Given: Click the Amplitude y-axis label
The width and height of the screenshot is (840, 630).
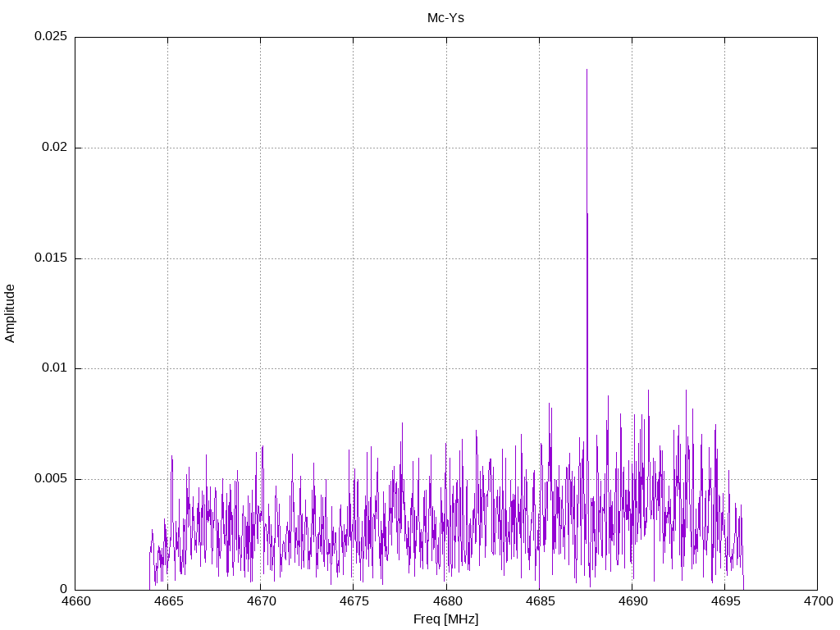Looking at the screenshot, I should (x=10, y=313).
